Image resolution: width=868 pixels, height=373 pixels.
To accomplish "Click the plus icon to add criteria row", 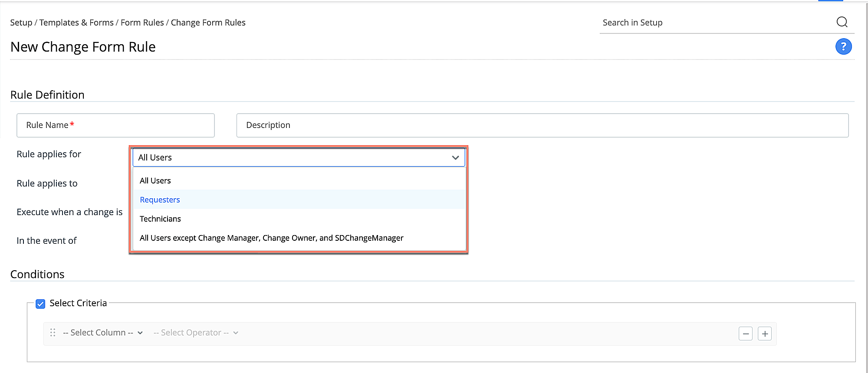I will click(764, 334).
